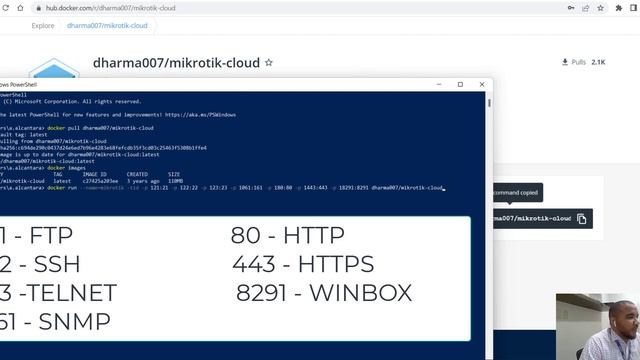Click the lock site info icon
Image resolution: width=640 pixels, height=360 pixels.
(39, 8)
